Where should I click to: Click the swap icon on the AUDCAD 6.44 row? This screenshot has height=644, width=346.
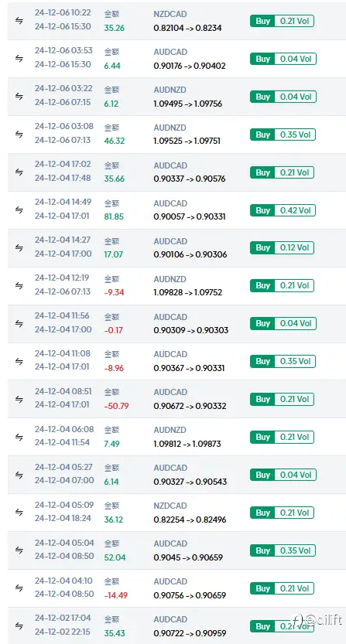(x=19, y=59)
